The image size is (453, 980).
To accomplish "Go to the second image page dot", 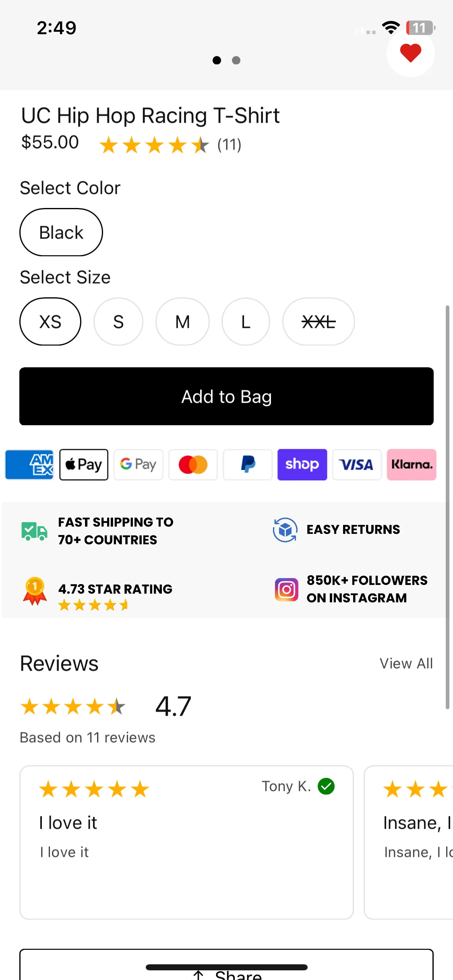I will tap(236, 60).
